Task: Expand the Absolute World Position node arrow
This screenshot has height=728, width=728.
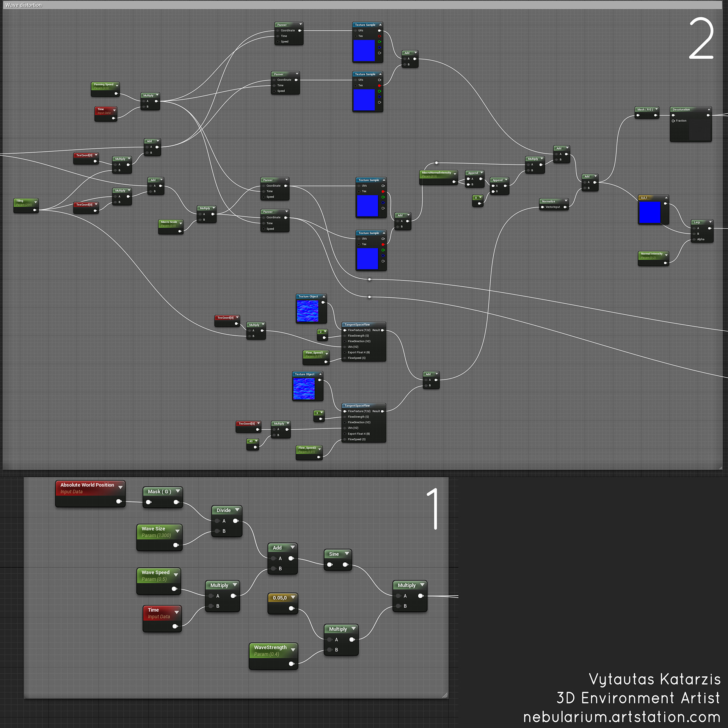Action: (121, 487)
